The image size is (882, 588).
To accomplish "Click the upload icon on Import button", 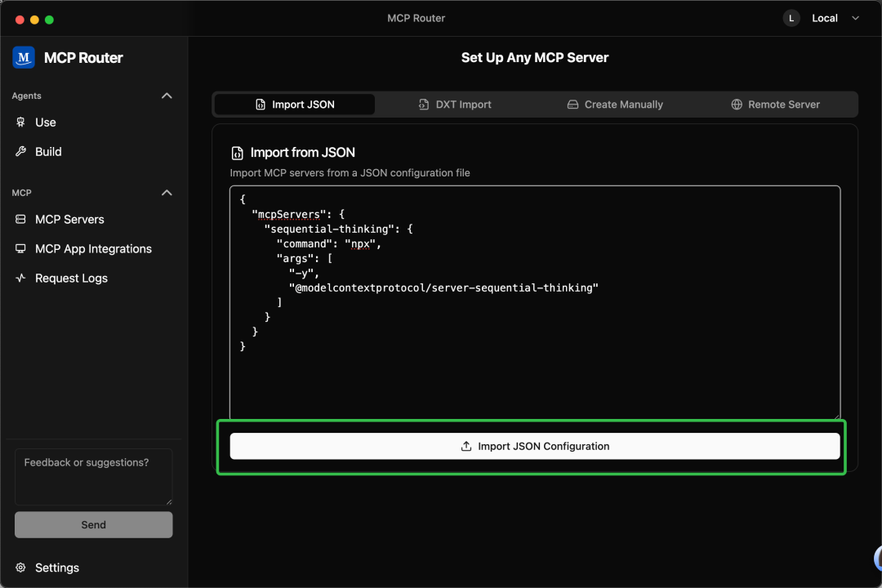I will click(x=466, y=447).
